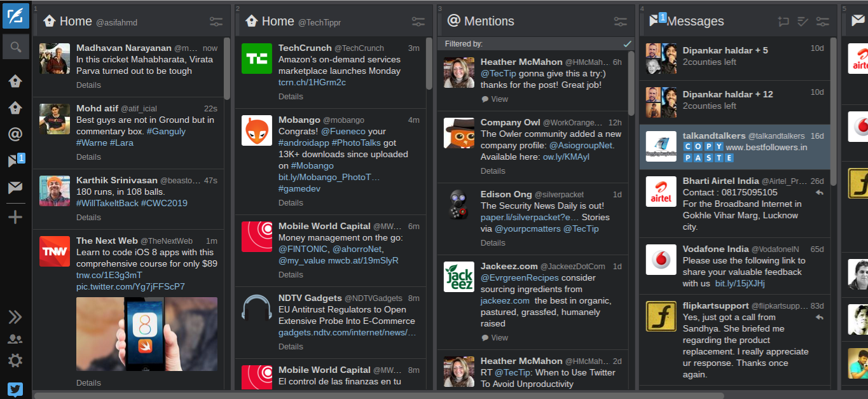The width and height of the screenshot is (868, 399).
Task: Open the Jackeez avatar
Action: [x=459, y=277]
